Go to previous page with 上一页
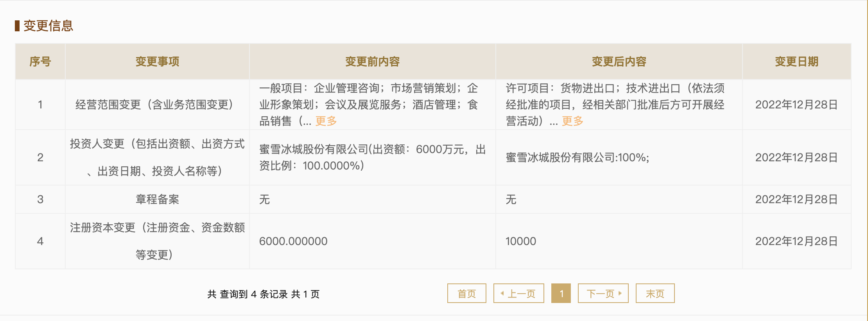Image resolution: width=868 pixels, height=321 pixels. 518,293
